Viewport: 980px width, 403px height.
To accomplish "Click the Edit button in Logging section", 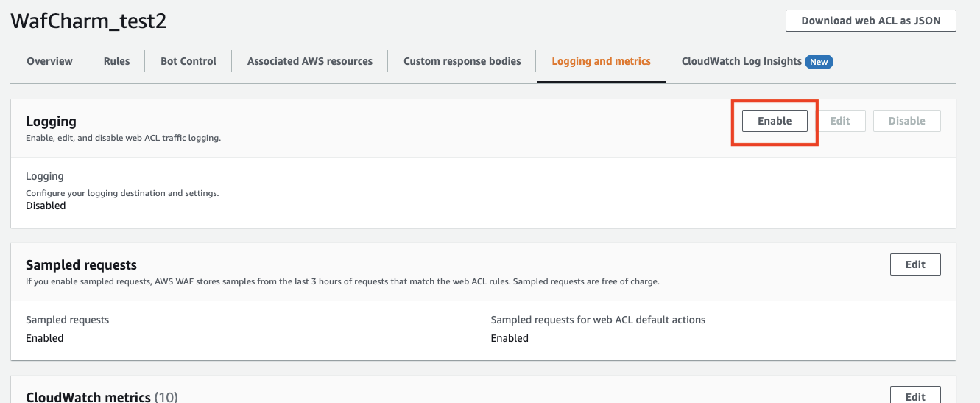I will click(x=840, y=121).
